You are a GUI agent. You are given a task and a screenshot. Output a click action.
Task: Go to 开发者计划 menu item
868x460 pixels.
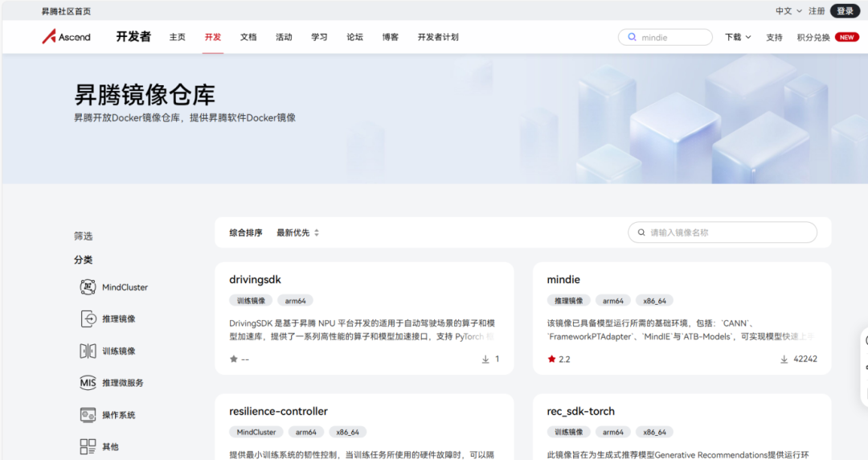pyautogui.click(x=438, y=37)
